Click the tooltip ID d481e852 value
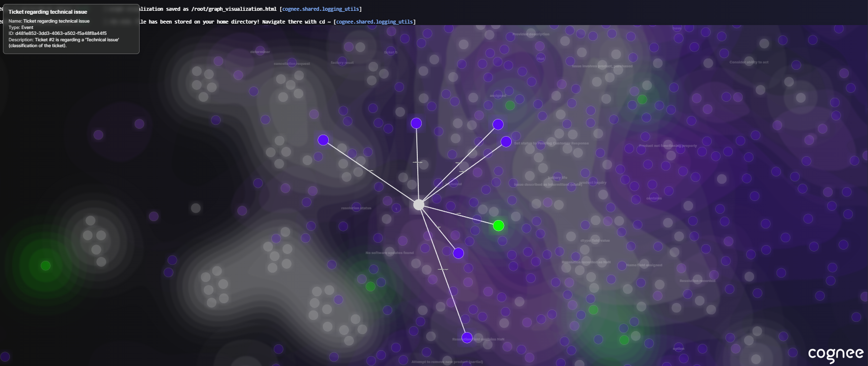 [x=60, y=33]
